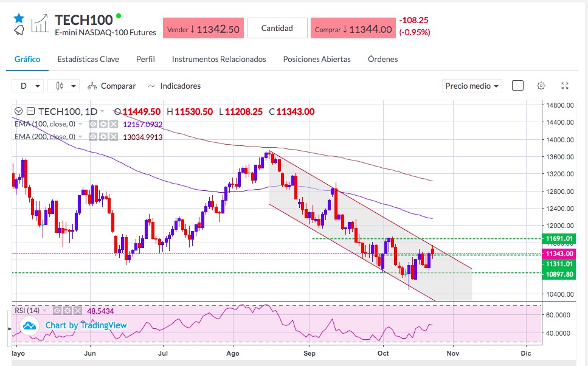Hide the EMA 200 indicator with eye icon
This screenshot has height=366, width=588.
93,137
